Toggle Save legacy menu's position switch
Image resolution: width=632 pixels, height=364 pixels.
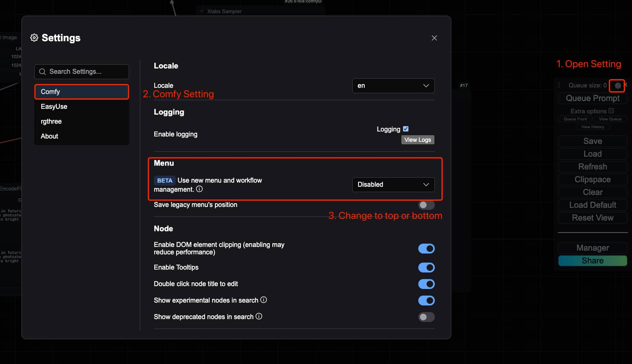click(x=426, y=205)
